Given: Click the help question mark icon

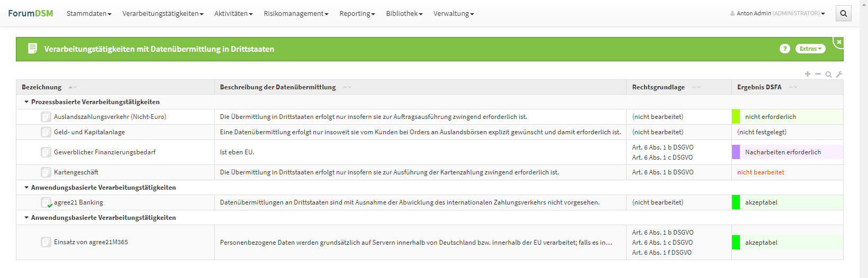Looking at the screenshot, I should click(784, 49).
